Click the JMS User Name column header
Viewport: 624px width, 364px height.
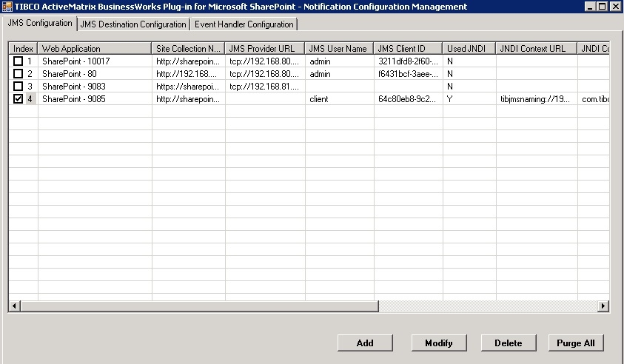[339, 49]
